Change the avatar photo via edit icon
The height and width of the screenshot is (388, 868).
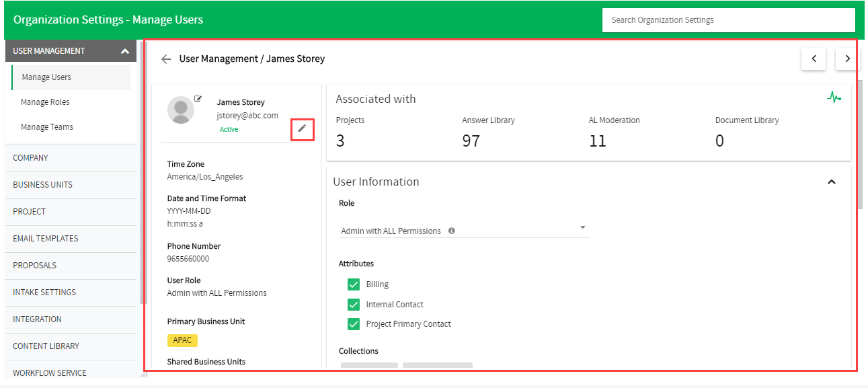pos(198,99)
